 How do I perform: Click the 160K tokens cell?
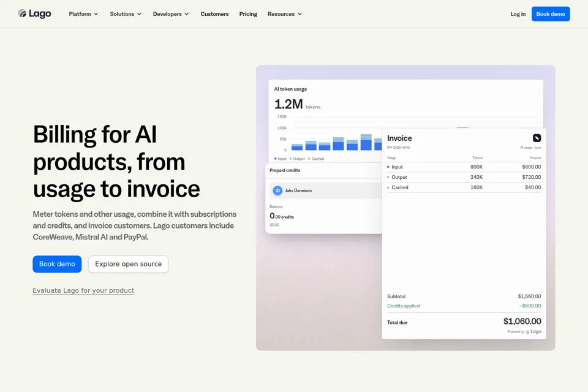(x=477, y=187)
